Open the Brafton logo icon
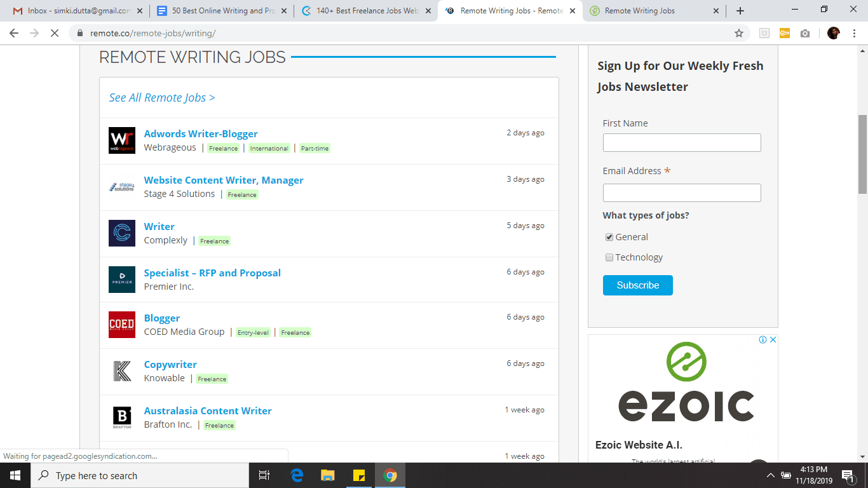868x488 pixels. 122,417
